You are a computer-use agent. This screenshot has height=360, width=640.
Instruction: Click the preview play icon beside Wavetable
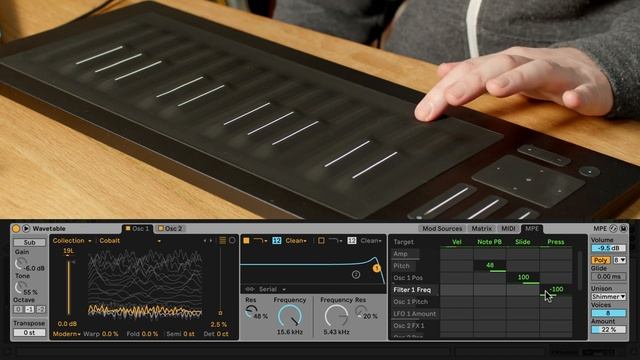26,229
